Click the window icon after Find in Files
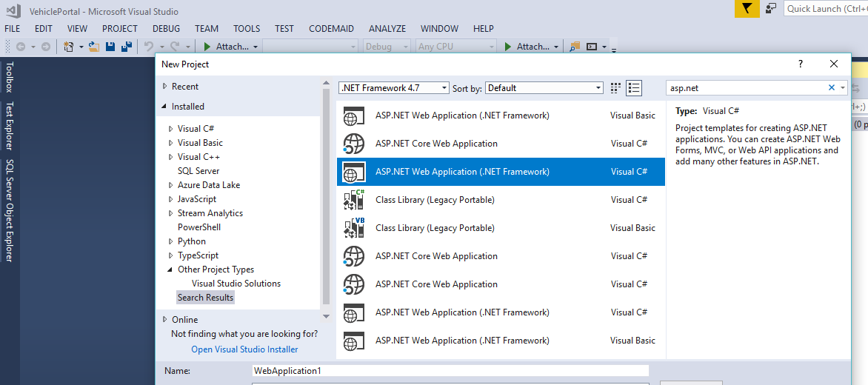 tap(592, 47)
